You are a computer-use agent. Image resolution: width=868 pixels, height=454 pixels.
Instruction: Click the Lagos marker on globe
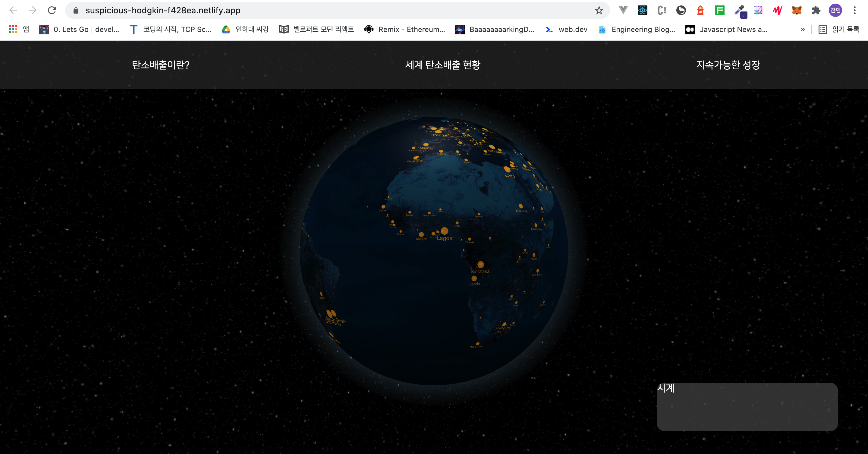445,231
